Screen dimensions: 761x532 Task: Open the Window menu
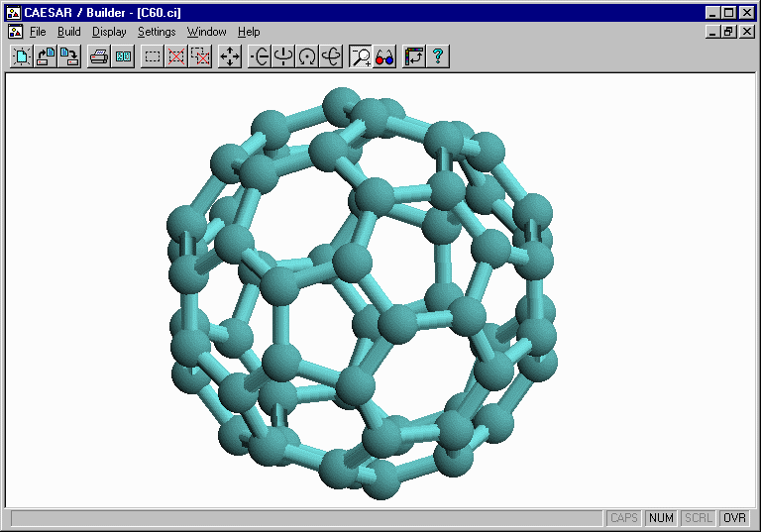coord(207,32)
